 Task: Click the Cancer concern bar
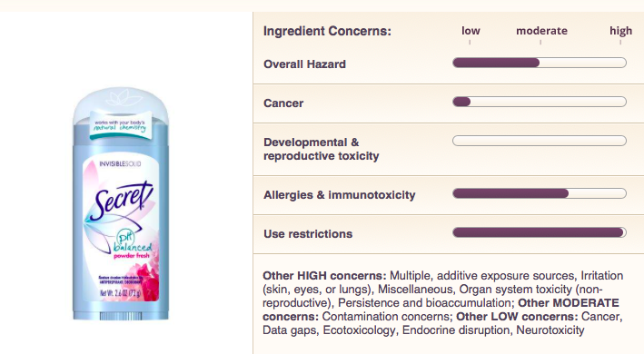pos(540,102)
